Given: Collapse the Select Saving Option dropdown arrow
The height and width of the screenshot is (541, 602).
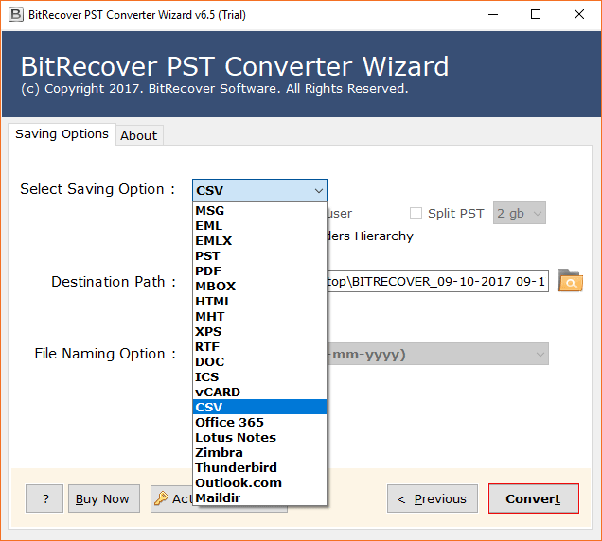Looking at the screenshot, I should pyautogui.click(x=318, y=190).
